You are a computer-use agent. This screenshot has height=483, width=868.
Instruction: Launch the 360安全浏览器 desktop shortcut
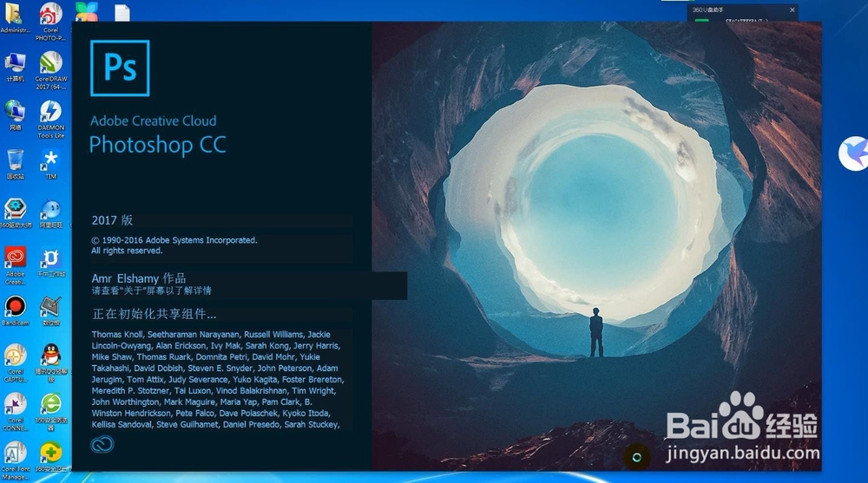[51, 412]
